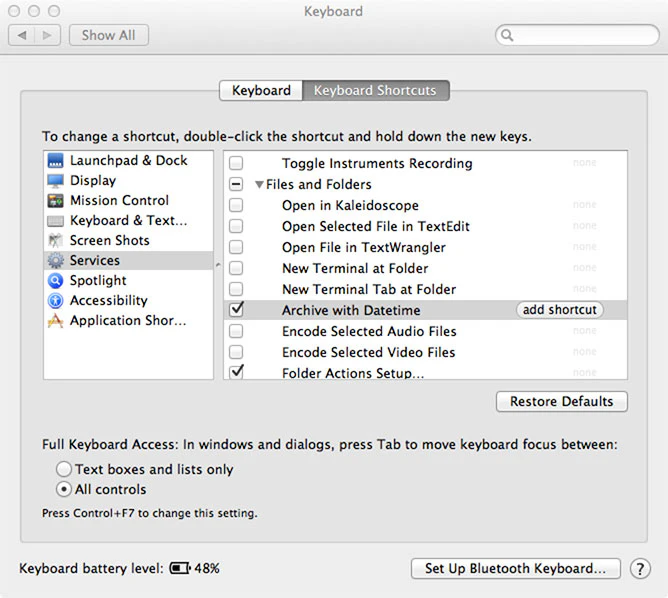Select Archive with Datetime row text
This screenshot has width=668, height=598.
351,310
